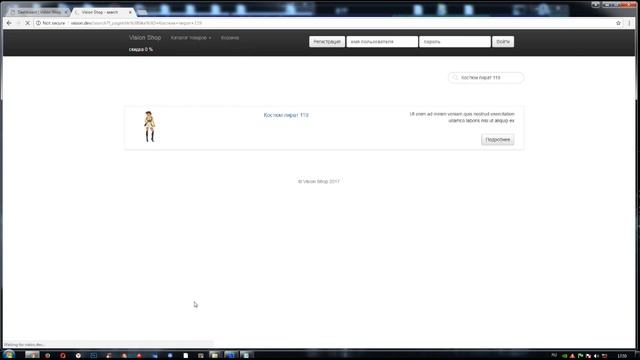This screenshot has width=640, height=360.
Task: Click the скидка 0 % discount text
Action: point(141,49)
